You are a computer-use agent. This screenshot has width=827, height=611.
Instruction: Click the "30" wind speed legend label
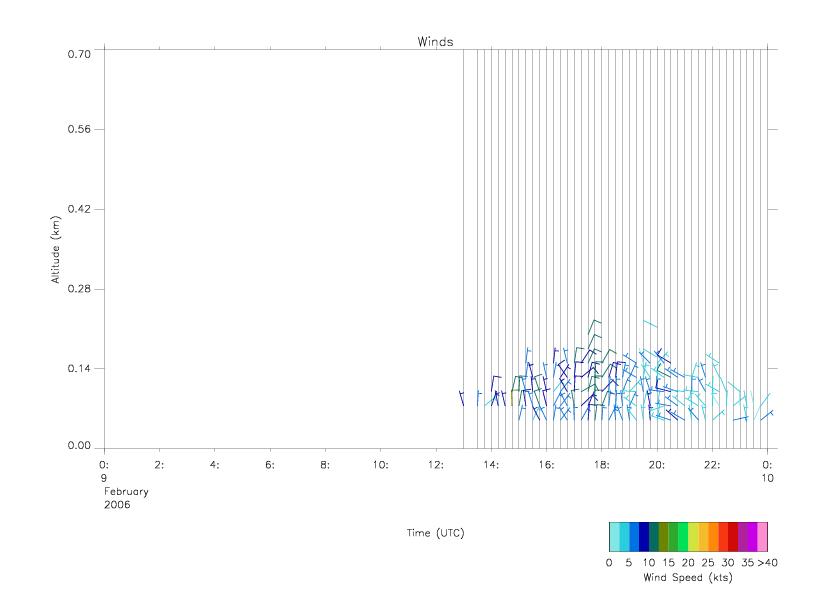point(728,562)
